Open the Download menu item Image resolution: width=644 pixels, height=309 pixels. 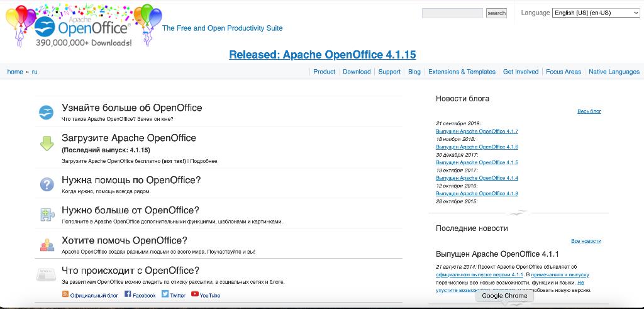(357, 72)
